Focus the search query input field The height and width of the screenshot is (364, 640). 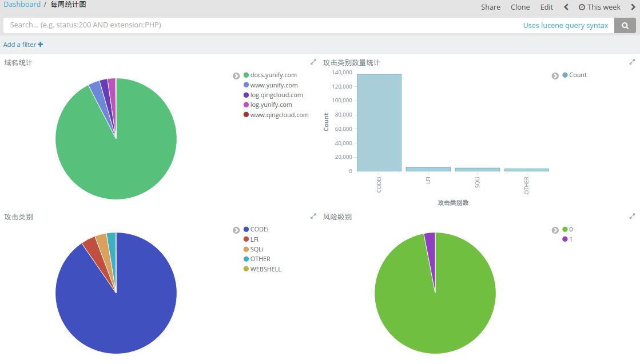tap(257, 26)
